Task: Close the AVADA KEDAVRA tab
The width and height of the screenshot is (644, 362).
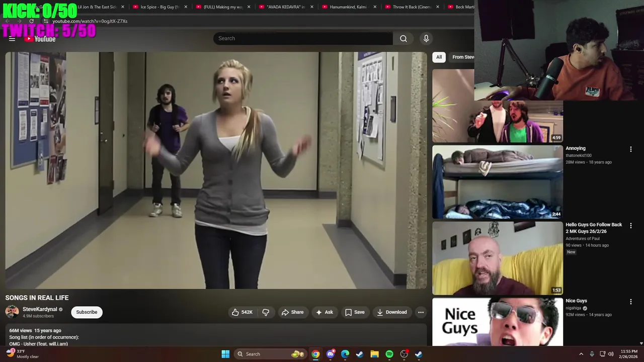Action: click(312, 7)
